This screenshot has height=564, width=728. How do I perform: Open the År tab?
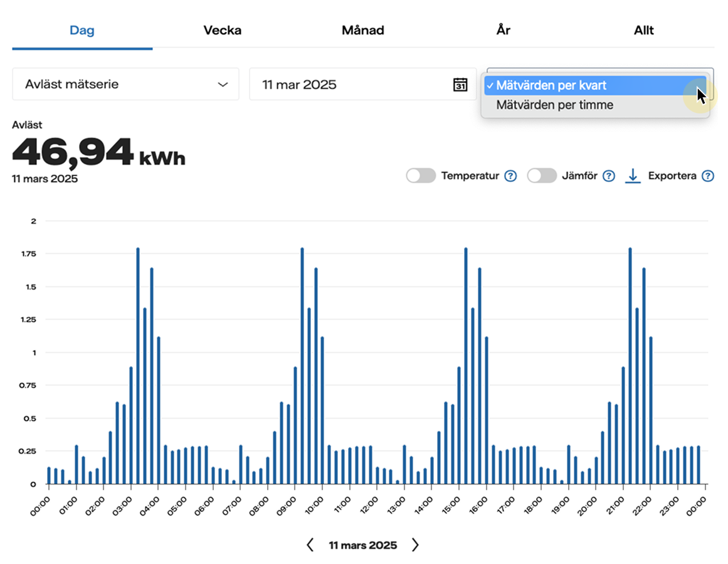pyautogui.click(x=503, y=31)
